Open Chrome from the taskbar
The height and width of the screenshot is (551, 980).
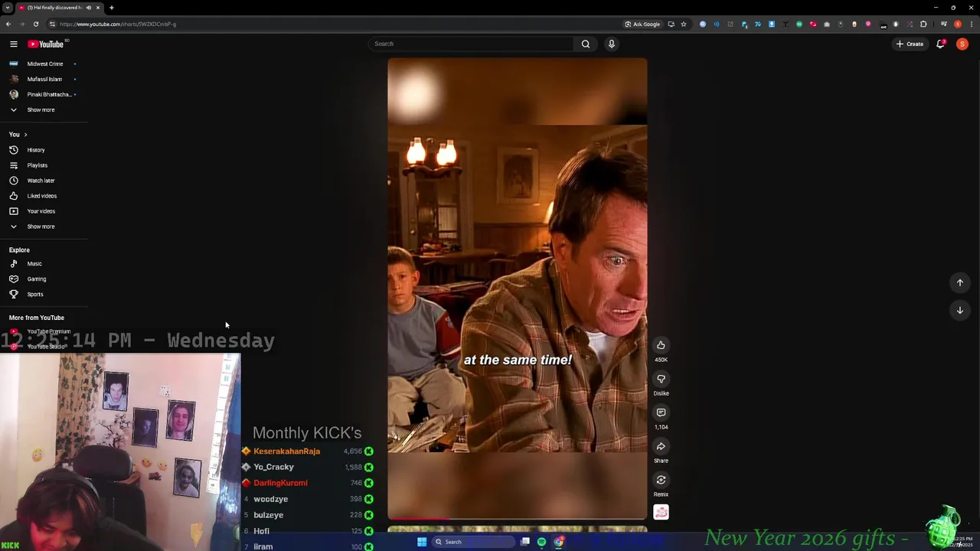(x=559, y=542)
